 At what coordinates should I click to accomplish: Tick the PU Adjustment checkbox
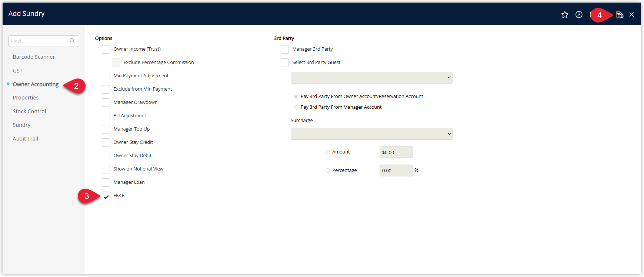tap(106, 116)
